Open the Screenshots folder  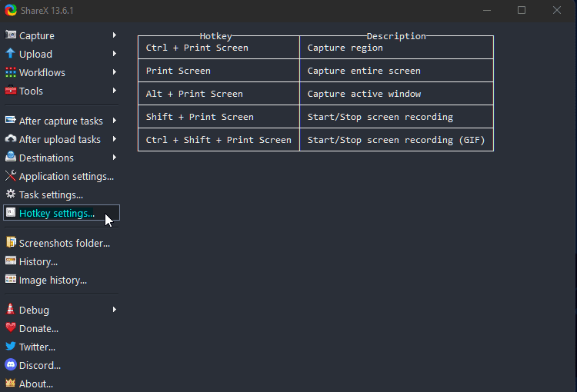click(x=61, y=243)
